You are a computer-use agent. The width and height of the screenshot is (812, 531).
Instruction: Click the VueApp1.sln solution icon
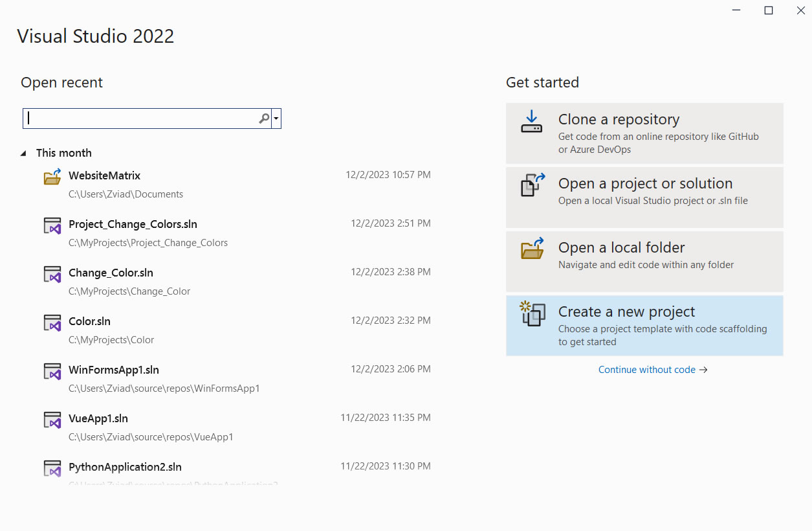point(52,420)
